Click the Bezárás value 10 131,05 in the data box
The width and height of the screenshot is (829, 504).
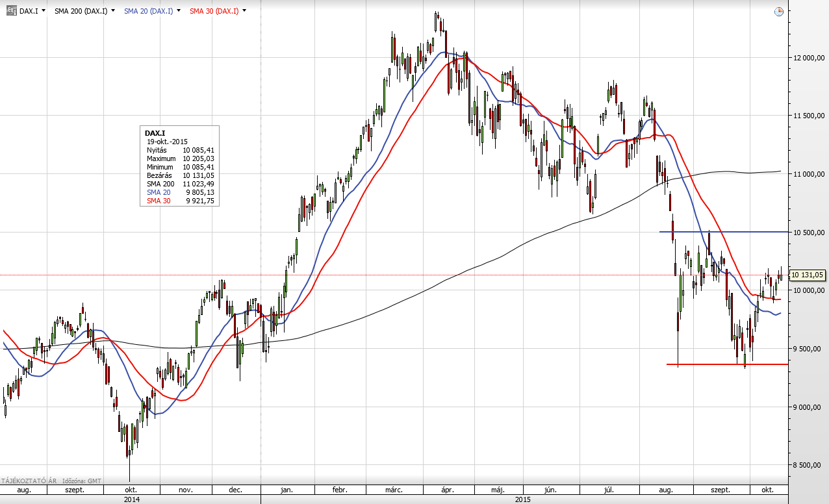click(x=198, y=175)
